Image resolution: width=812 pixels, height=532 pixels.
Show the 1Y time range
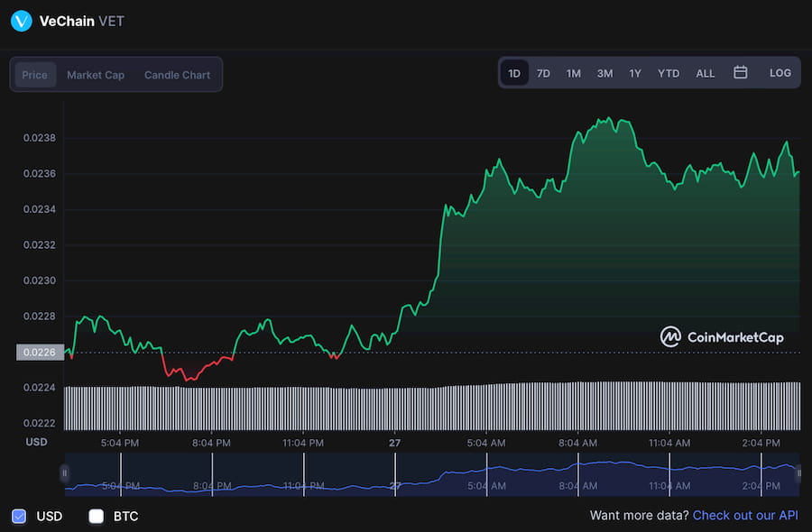(x=635, y=73)
